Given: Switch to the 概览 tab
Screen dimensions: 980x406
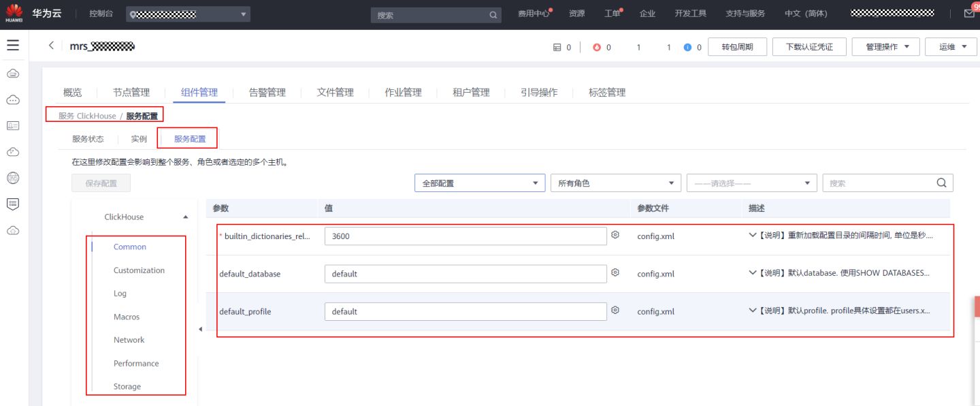Looking at the screenshot, I should click(x=72, y=92).
